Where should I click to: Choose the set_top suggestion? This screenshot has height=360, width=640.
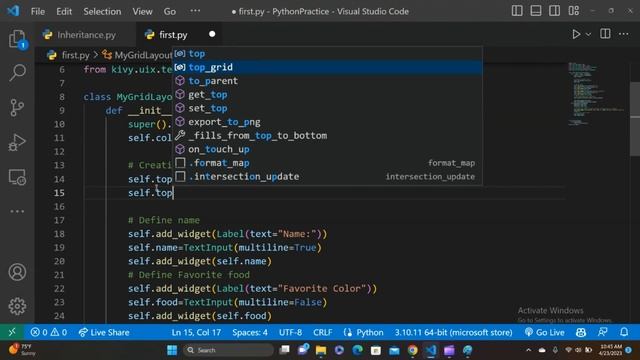coord(327,108)
